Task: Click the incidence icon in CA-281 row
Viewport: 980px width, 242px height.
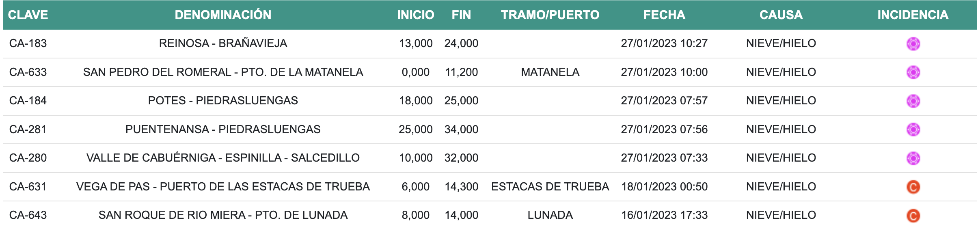Action: pos(913,130)
